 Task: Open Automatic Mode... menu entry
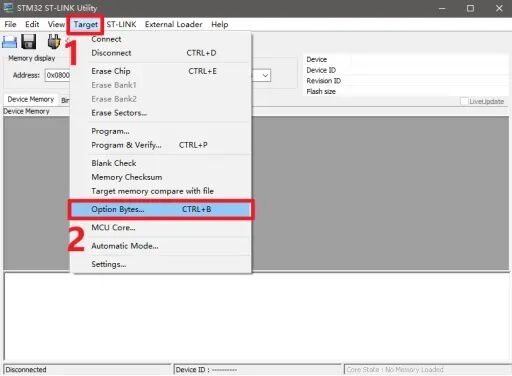click(161, 246)
